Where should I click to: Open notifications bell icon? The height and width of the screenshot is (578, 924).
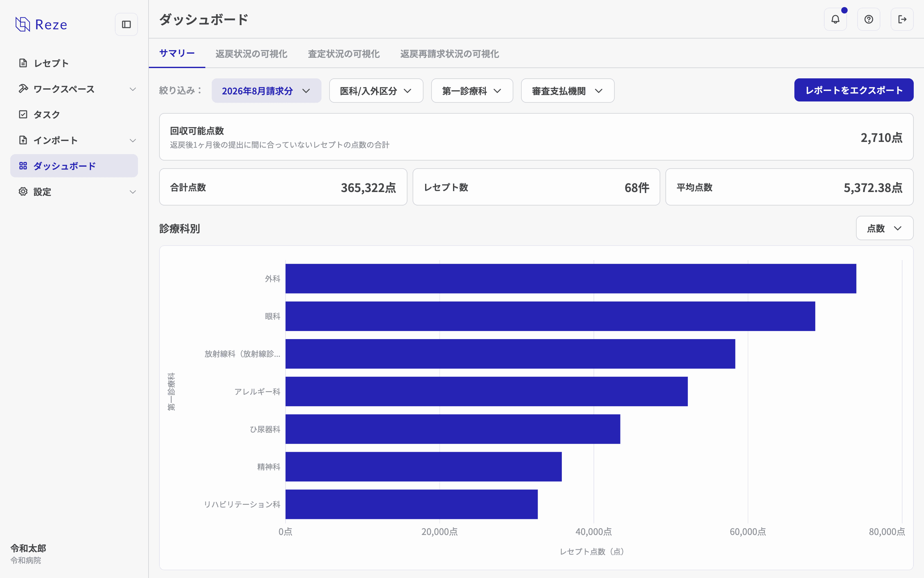835,19
